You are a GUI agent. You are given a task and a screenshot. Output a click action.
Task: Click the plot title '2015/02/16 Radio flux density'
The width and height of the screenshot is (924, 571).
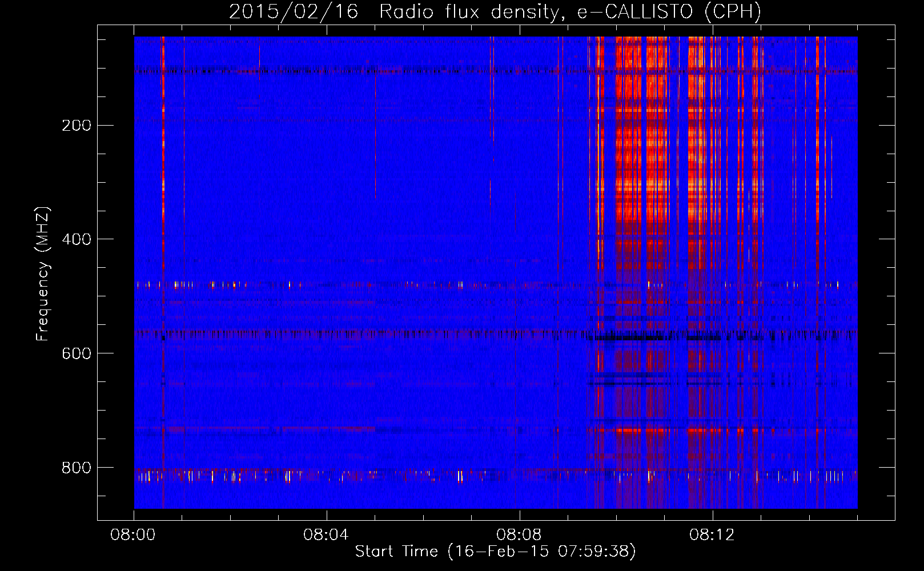tap(495, 12)
